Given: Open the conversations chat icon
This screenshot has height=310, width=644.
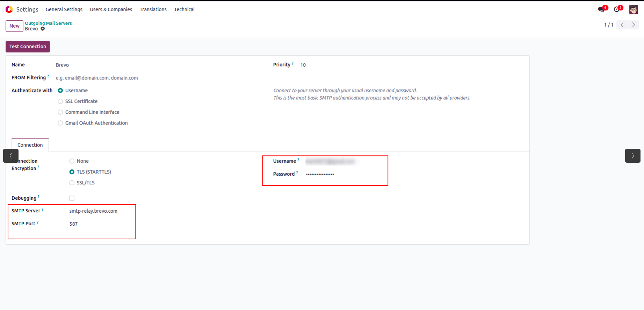Looking at the screenshot, I should (x=601, y=9).
